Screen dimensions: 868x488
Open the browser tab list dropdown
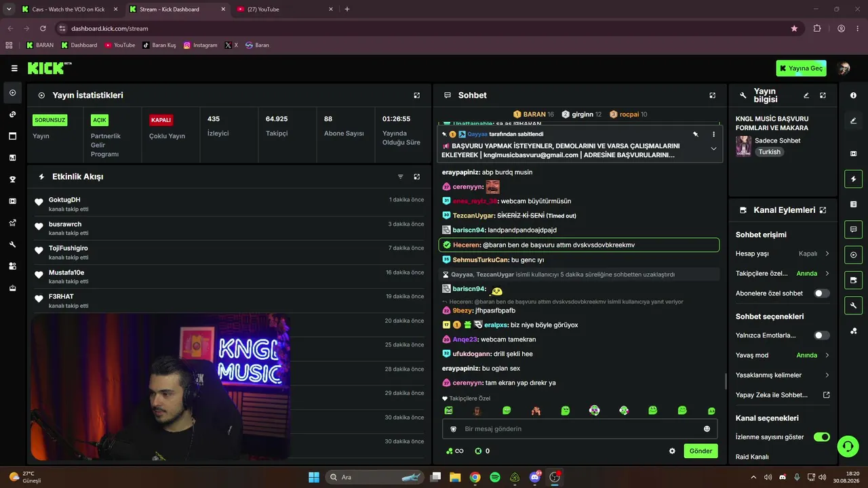click(9, 9)
